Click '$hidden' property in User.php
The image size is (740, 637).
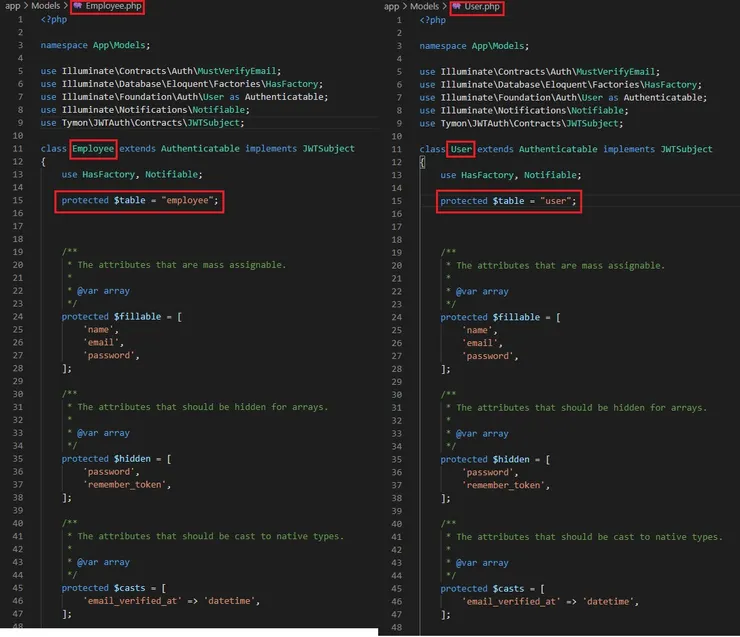(x=511, y=460)
